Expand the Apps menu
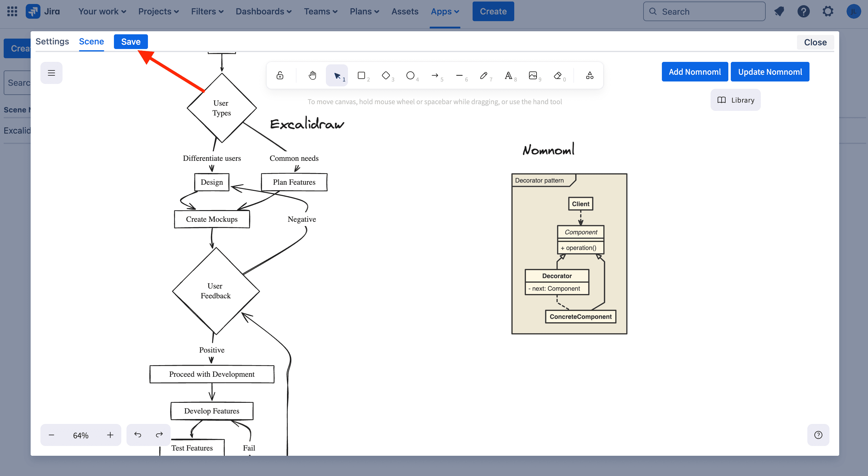868x476 pixels. (x=445, y=11)
